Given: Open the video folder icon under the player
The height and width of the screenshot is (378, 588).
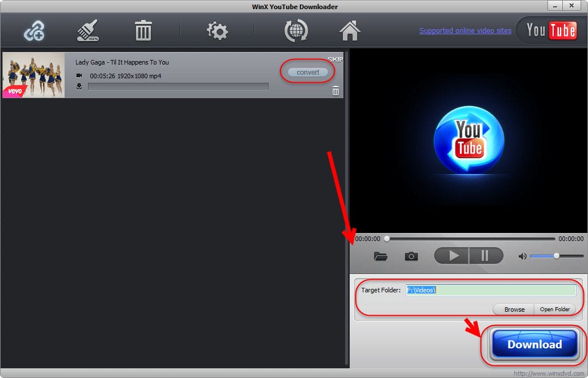Looking at the screenshot, I should pos(381,256).
